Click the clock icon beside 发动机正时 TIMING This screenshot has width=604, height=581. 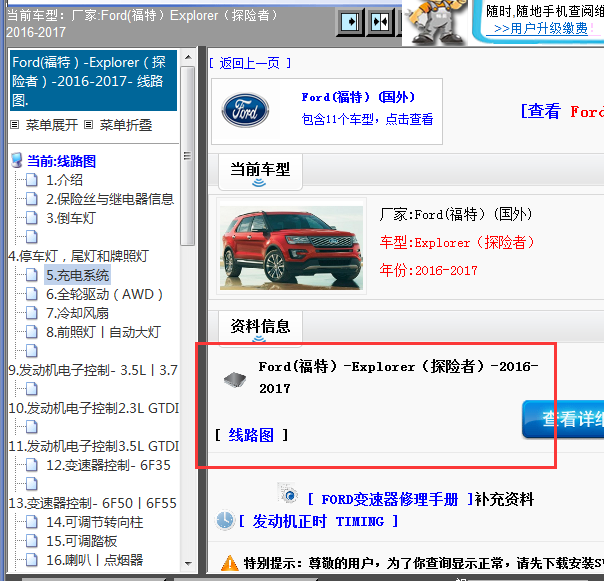[225, 520]
